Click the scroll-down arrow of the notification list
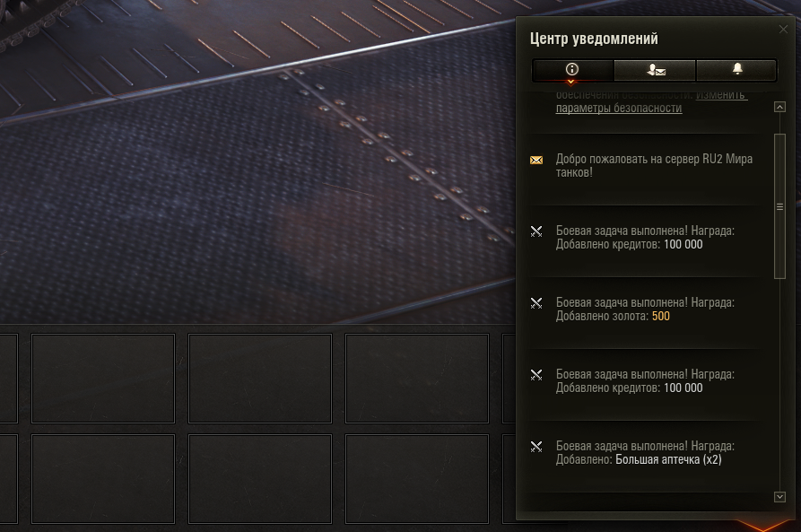The image size is (801, 532). pyautogui.click(x=779, y=497)
